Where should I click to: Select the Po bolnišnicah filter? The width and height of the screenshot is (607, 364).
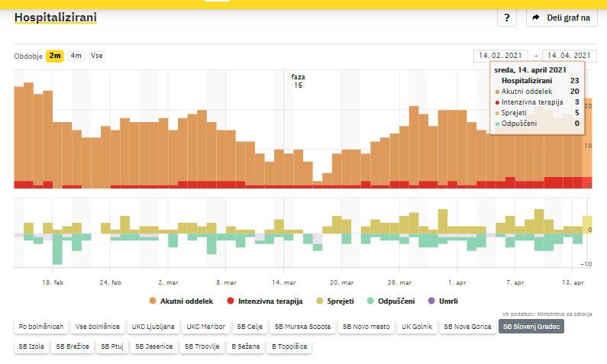coord(40,327)
